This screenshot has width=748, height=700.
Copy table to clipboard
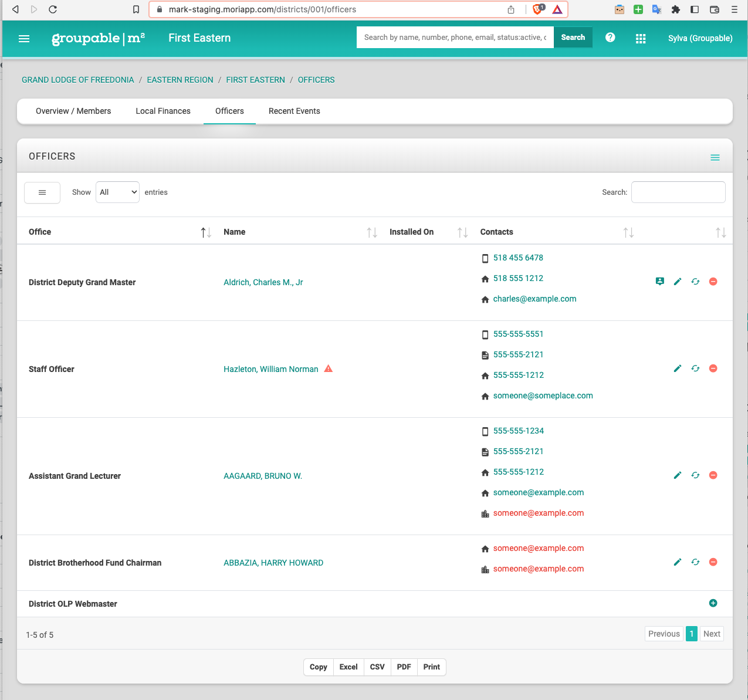tap(319, 667)
